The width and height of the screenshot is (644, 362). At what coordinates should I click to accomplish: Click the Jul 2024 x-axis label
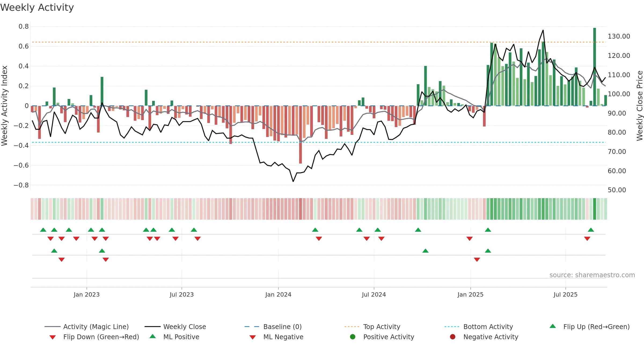tap(374, 294)
